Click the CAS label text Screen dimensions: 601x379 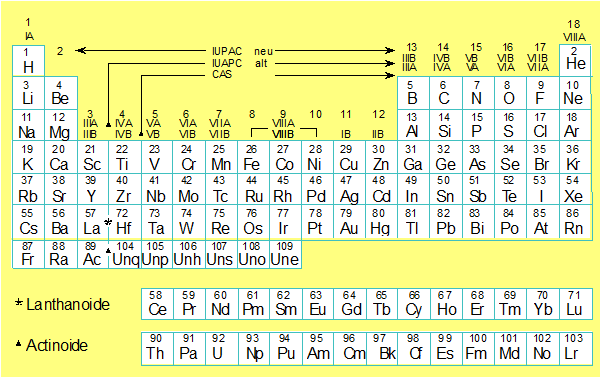pyautogui.click(x=222, y=74)
